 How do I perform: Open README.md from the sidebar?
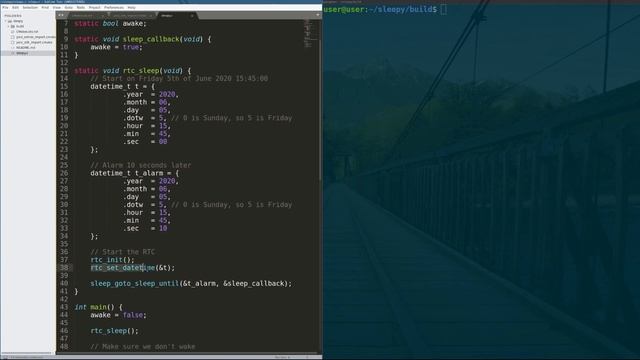(x=26, y=47)
